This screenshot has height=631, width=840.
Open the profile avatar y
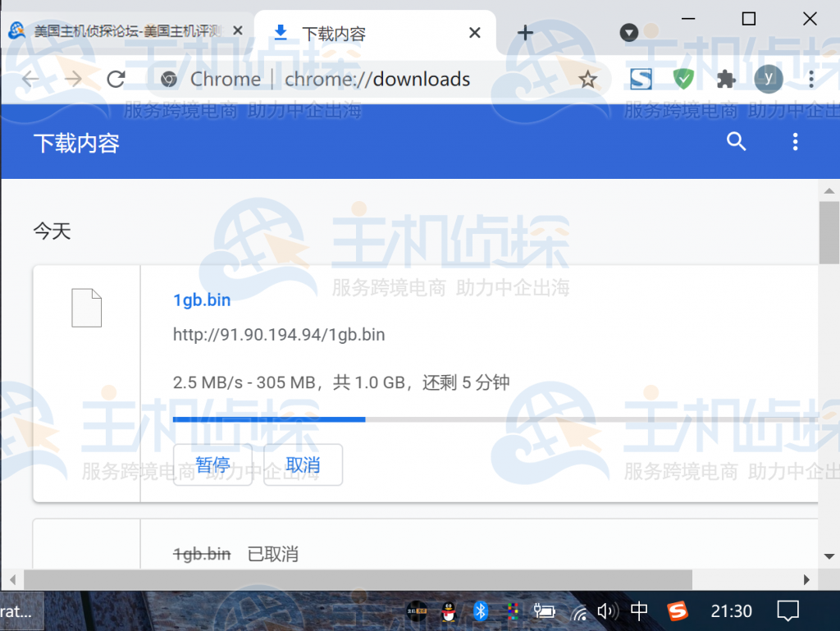pos(768,80)
